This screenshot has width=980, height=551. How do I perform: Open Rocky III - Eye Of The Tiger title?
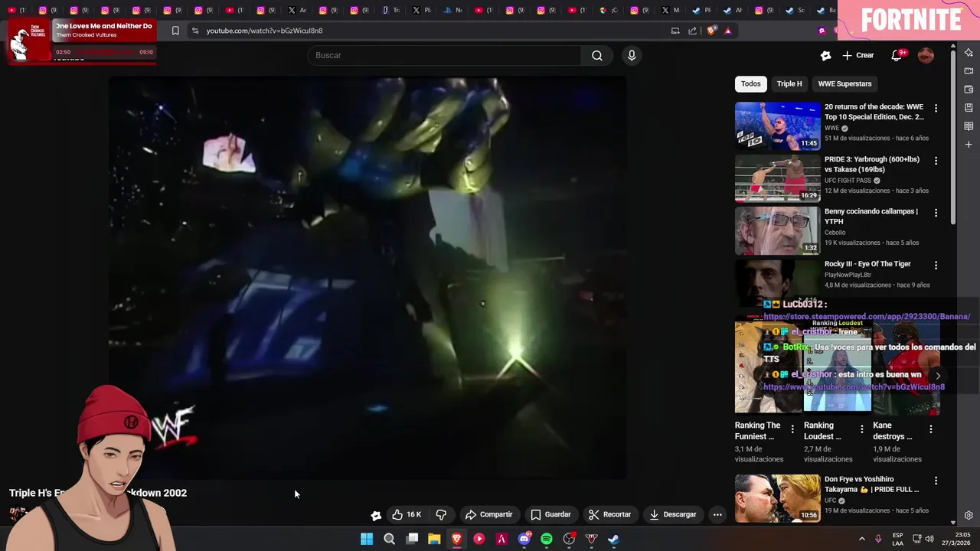tap(867, 264)
